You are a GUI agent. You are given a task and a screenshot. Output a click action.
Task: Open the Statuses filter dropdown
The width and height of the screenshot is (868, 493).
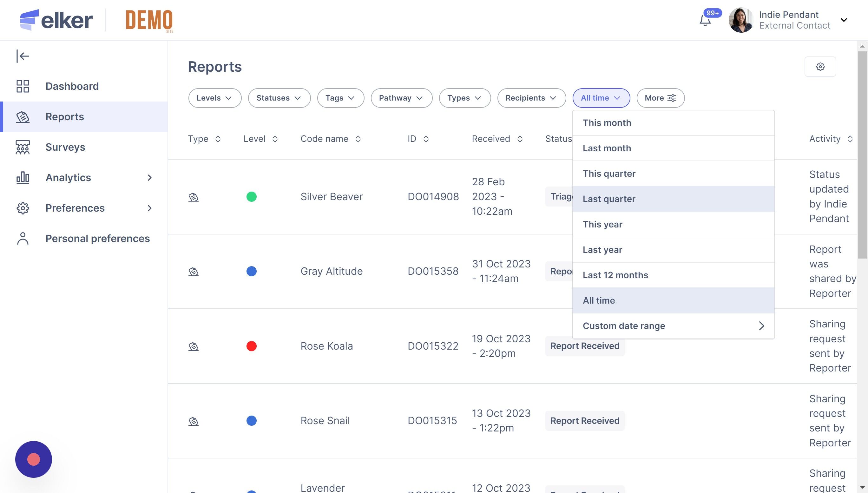coord(279,98)
